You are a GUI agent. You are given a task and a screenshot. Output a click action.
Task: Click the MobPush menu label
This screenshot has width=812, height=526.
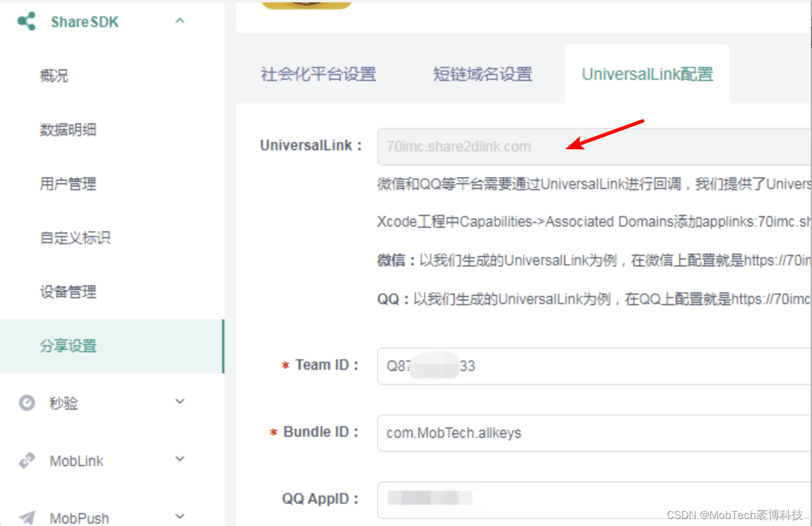(x=79, y=518)
